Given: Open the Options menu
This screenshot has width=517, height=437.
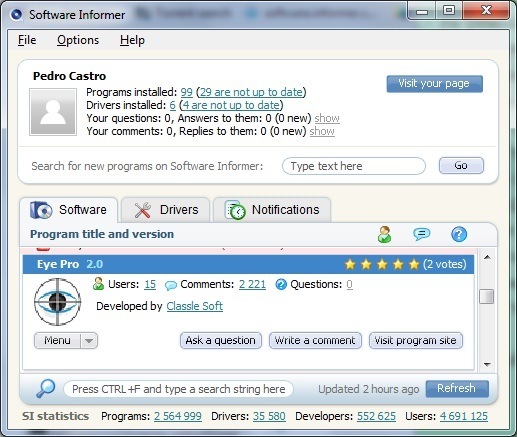Looking at the screenshot, I should (x=78, y=40).
